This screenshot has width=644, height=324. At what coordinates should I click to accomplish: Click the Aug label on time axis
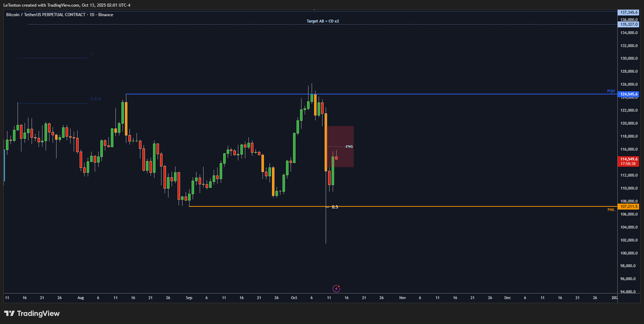[x=80, y=297]
